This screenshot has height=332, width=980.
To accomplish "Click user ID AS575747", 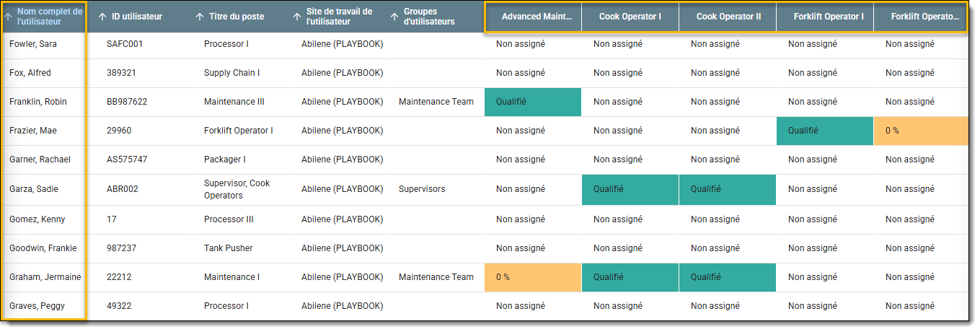I will pyautogui.click(x=127, y=160).
